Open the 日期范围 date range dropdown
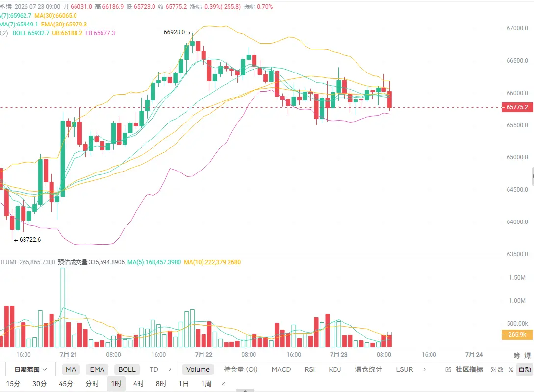Screen dimensions: 534x392 click(x=30, y=369)
